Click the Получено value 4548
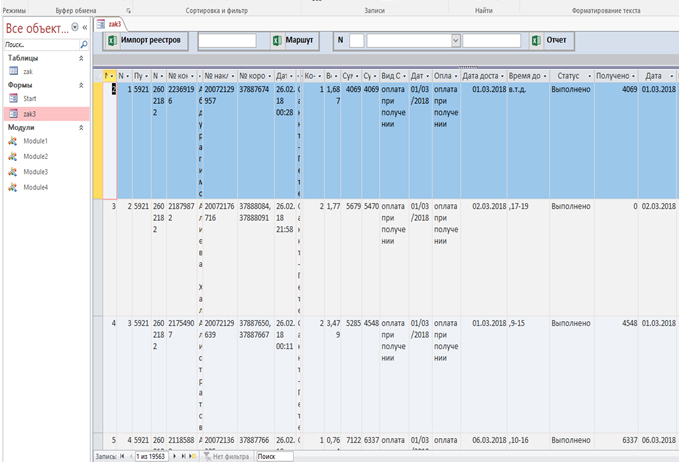680x462 pixels. click(629, 323)
